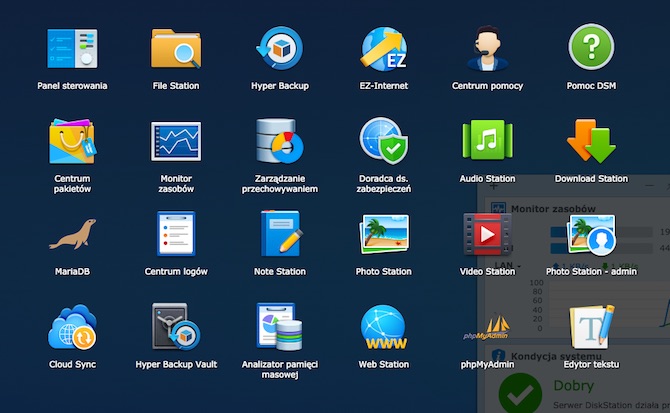The image size is (670, 413).
Task: Open Download Station app
Action: click(591, 141)
